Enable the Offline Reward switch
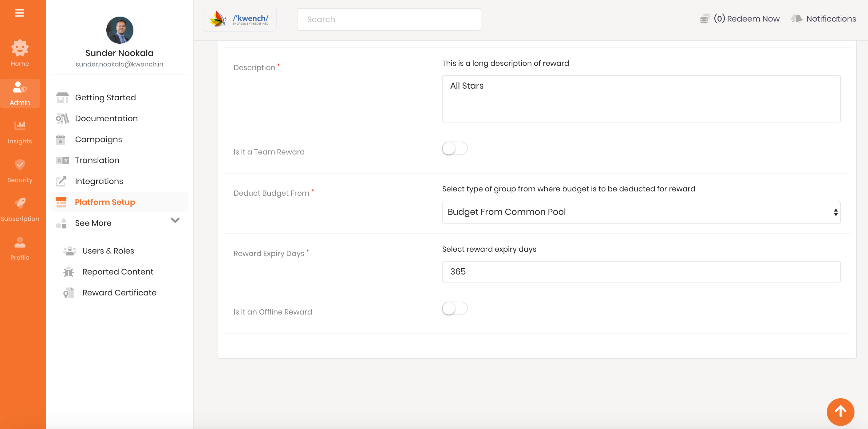The height and width of the screenshot is (429, 868). pos(454,308)
